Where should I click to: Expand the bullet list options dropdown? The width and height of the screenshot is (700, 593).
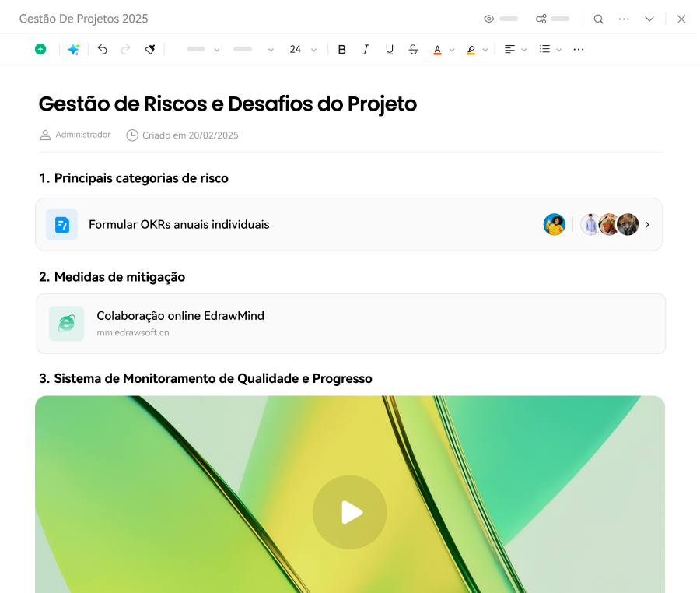[559, 50]
